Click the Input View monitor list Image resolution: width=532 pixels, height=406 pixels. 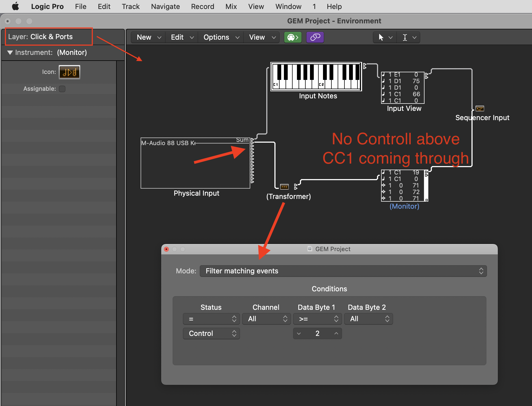[403, 88]
